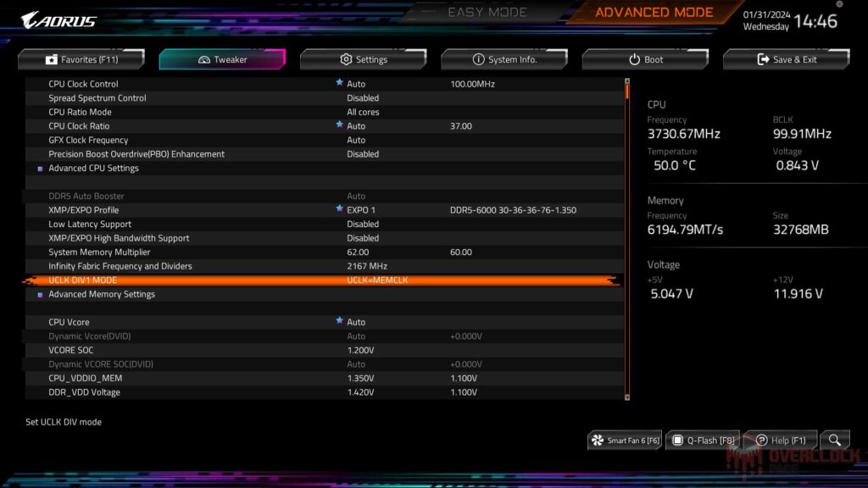This screenshot has width=868, height=488.
Task: Click the search magnifier icon
Action: [835, 440]
